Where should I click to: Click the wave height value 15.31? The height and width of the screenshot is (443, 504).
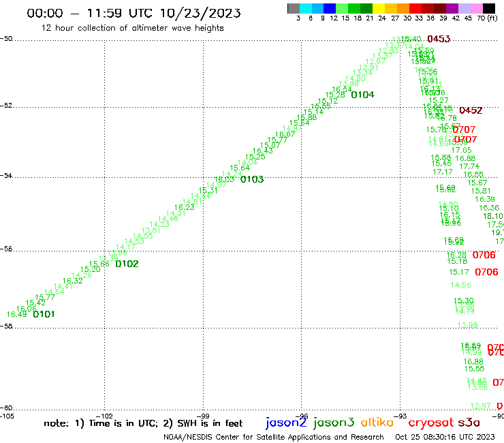click(x=208, y=190)
